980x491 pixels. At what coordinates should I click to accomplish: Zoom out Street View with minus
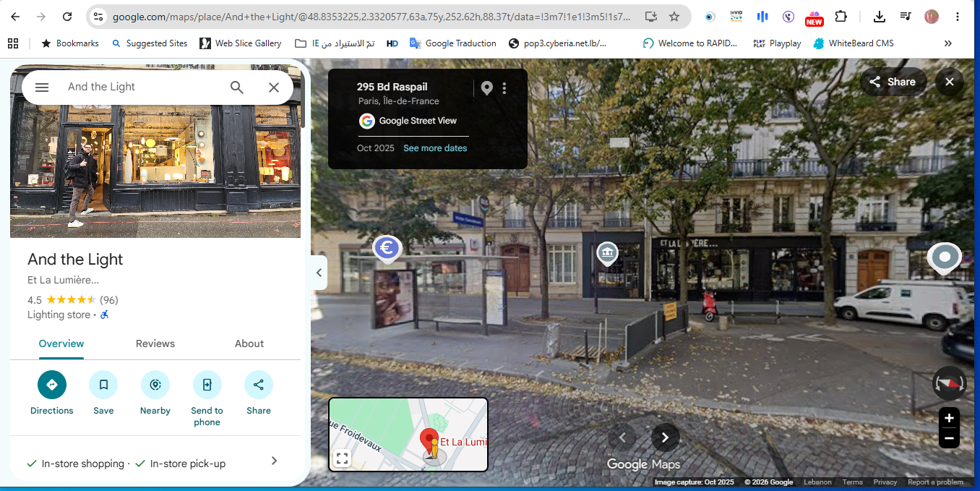tap(949, 438)
